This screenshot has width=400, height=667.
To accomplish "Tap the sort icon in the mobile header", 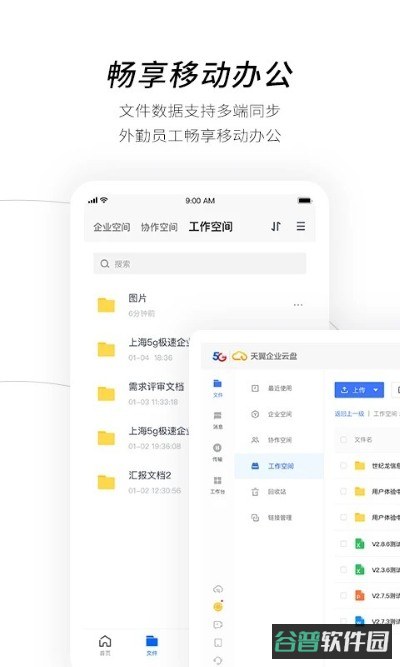I will coord(276,226).
